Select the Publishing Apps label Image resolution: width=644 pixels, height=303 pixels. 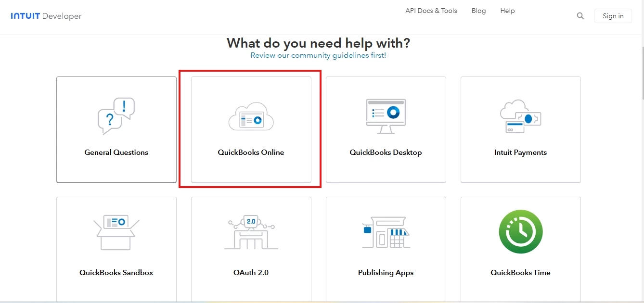coord(386,273)
